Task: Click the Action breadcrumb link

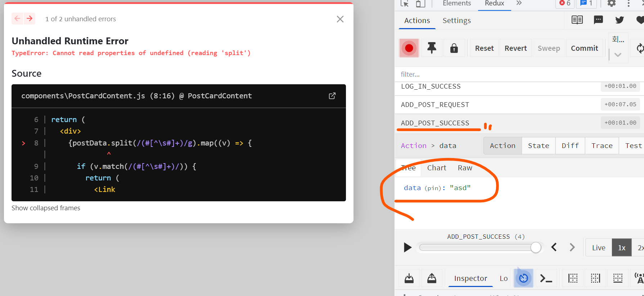Action: 414,145
